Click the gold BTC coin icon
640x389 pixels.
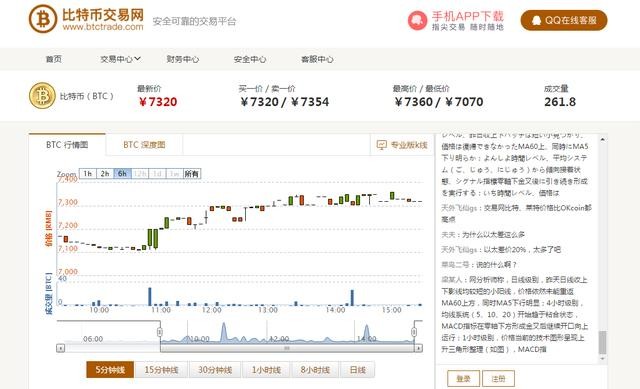(42, 96)
